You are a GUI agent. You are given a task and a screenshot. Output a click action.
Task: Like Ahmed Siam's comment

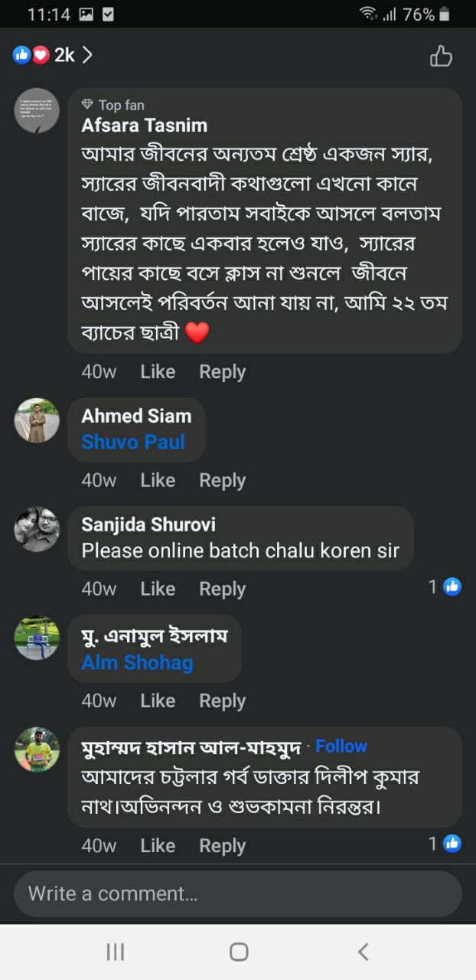(x=158, y=481)
